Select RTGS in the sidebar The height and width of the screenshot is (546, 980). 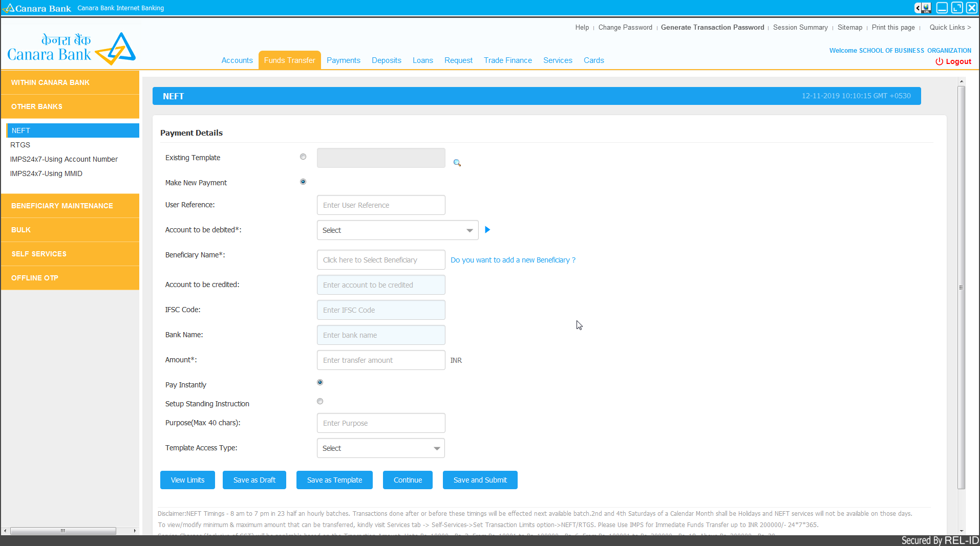(x=20, y=145)
